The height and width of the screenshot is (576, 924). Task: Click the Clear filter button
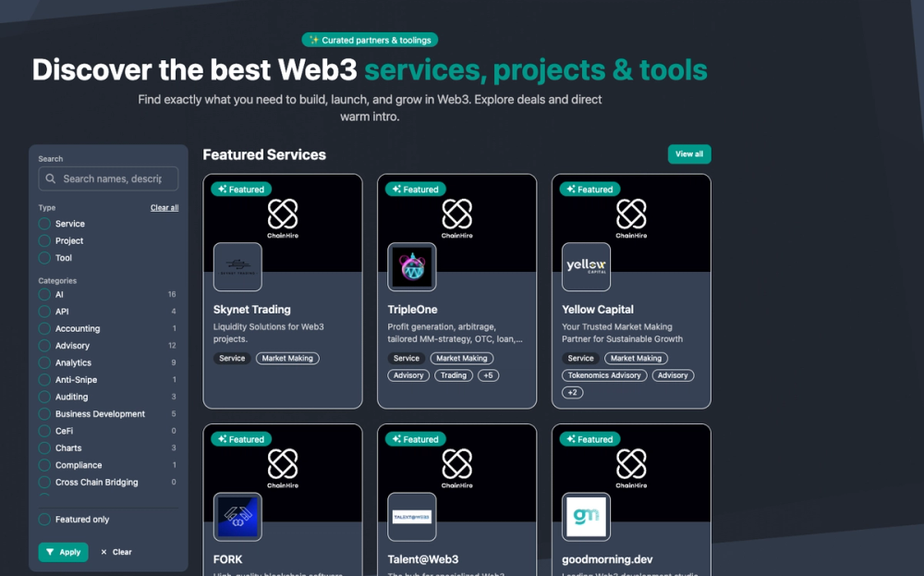(x=116, y=552)
